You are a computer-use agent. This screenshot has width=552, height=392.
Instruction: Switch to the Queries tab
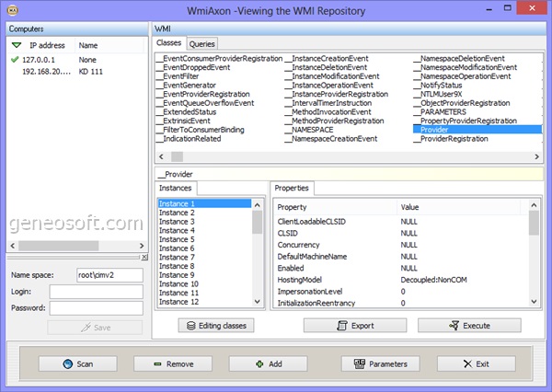(x=202, y=44)
